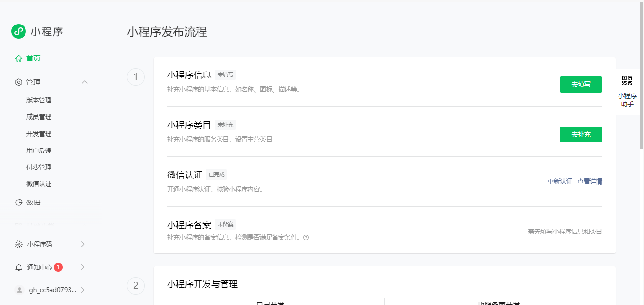Open the 数据 section in the sidebar
This screenshot has width=644, height=305.
pyautogui.click(x=33, y=202)
